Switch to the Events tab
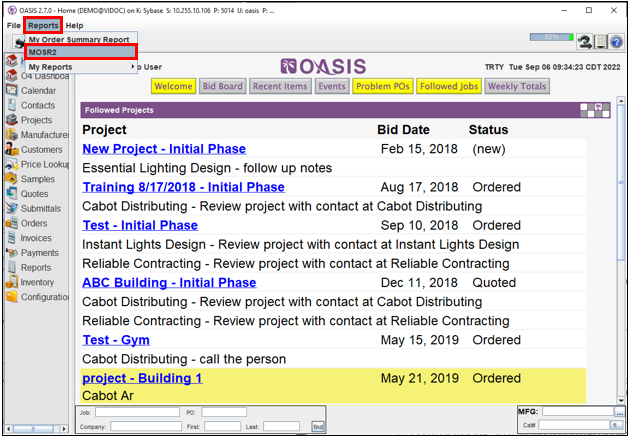Image resolution: width=631 pixels, height=439 pixels. (x=332, y=86)
